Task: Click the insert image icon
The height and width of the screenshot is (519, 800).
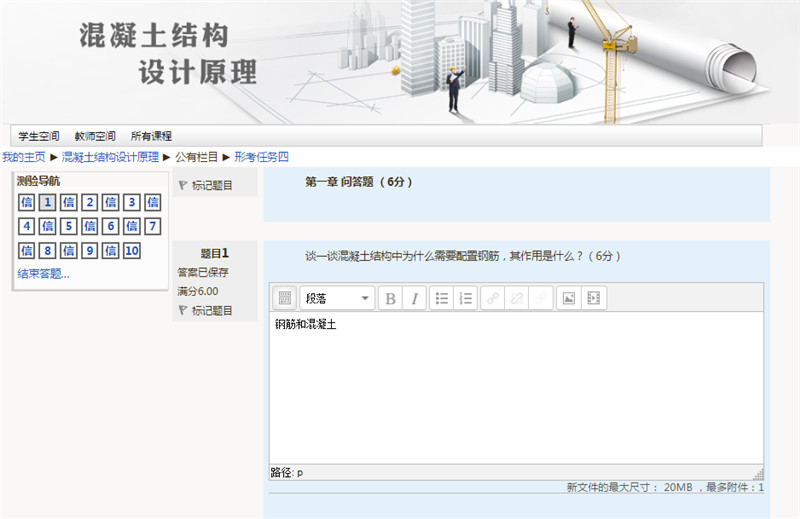Action: tap(569, 298)
